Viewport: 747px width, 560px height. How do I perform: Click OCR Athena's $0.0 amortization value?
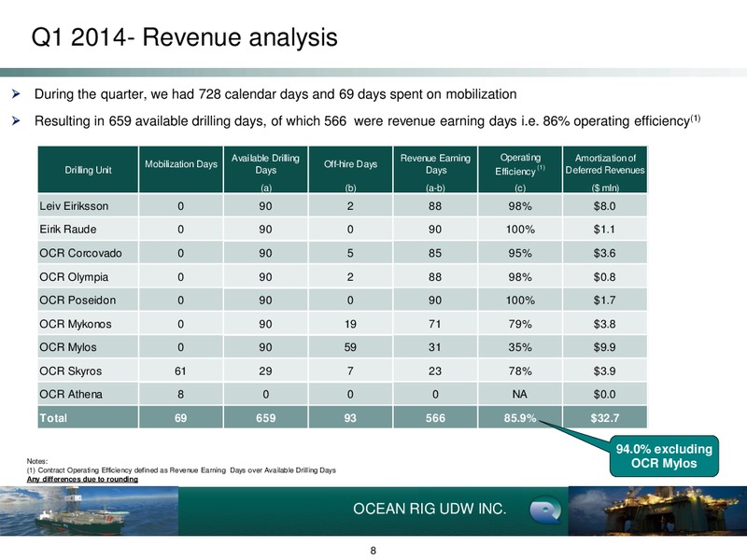[x=604, y=394]
